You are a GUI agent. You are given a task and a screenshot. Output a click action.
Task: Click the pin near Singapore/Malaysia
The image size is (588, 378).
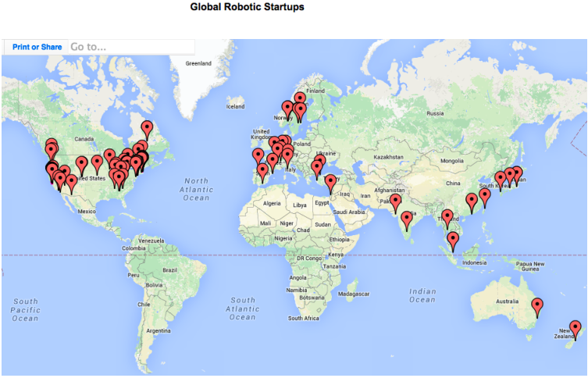point(453,242)
